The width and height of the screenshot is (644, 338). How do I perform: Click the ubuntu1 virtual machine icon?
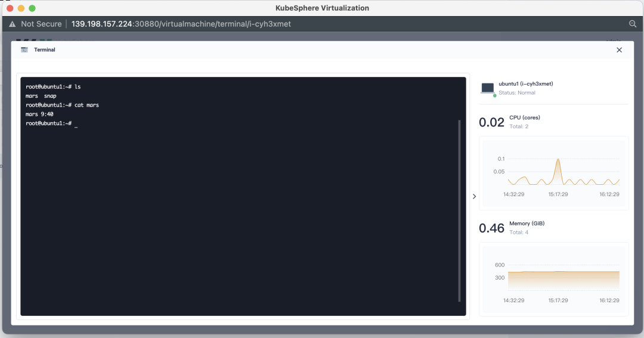[x=488, y=88]
